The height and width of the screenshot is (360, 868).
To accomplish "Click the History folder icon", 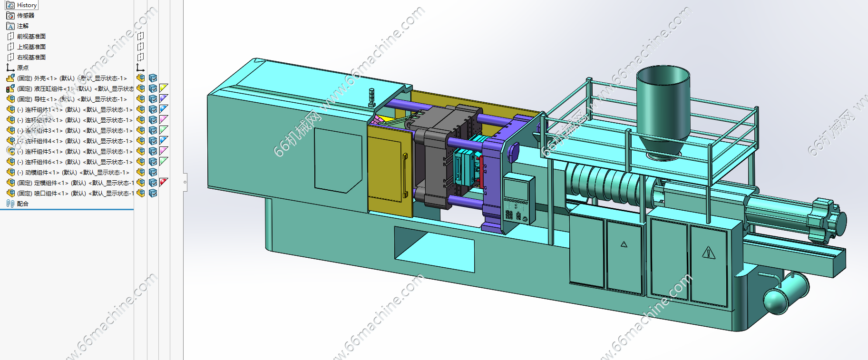I will click(10, 5).
